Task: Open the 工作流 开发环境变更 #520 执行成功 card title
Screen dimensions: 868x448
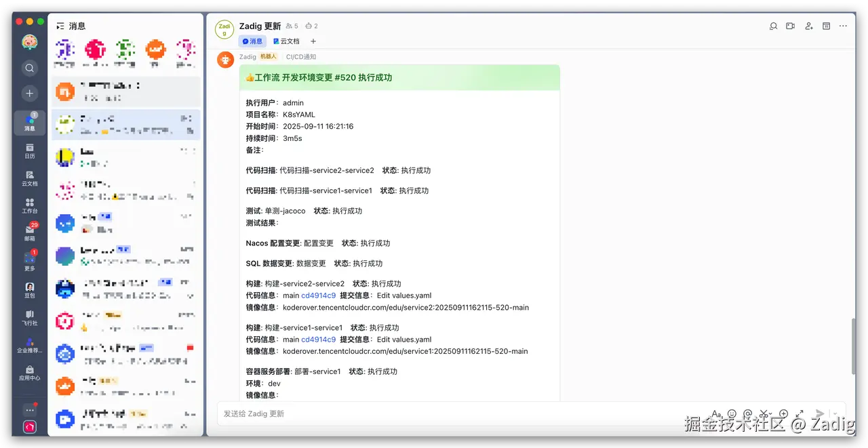Action: (x=319, y=77)
